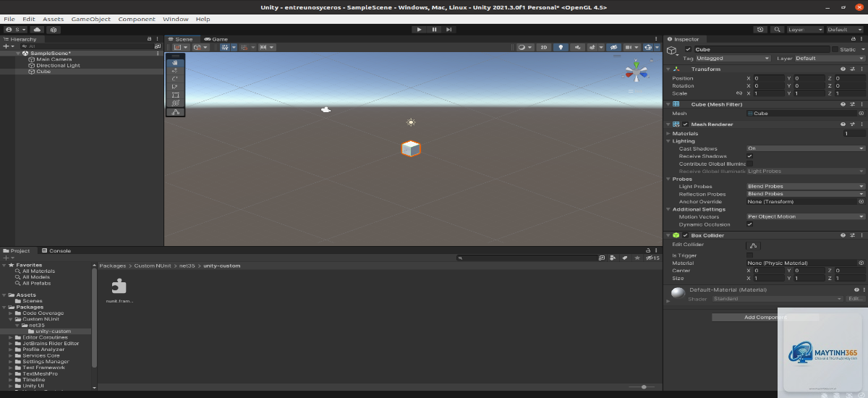Switch to the Game tab
The height and width of the screenshot is (398, 868).
216,39
